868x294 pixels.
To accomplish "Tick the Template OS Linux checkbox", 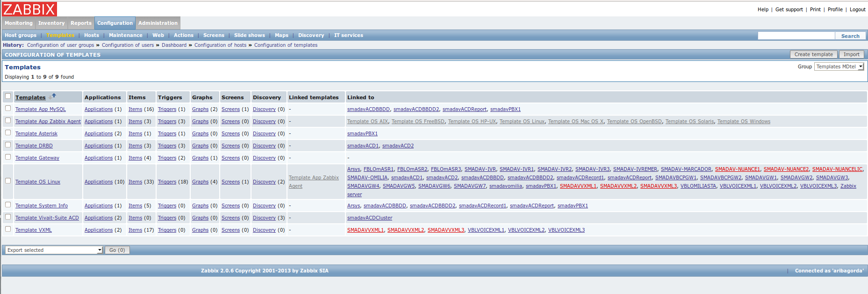I will [x=8, y=181].
